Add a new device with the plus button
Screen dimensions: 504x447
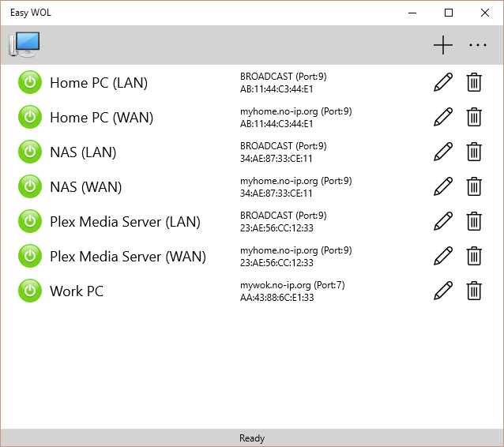[443, 46]
